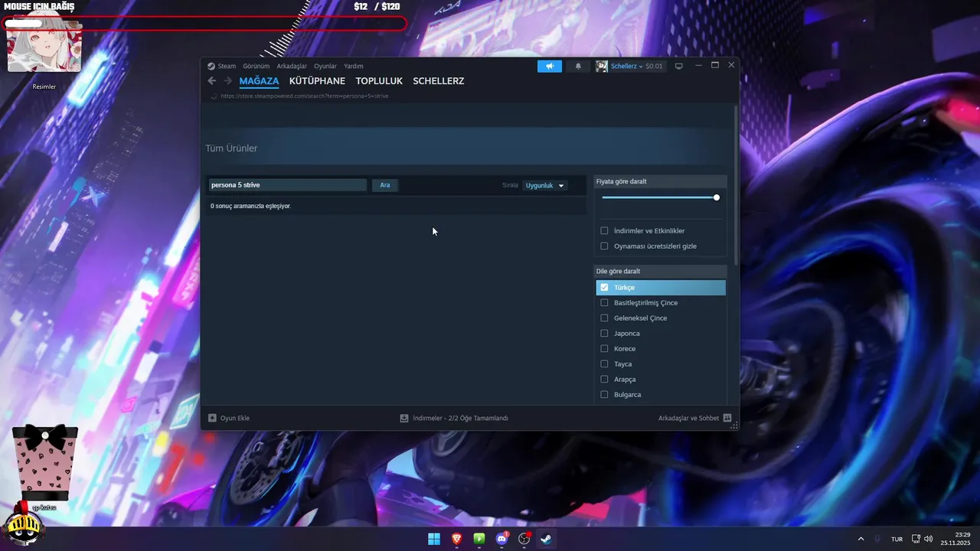Viewport: 980px width, 551px height.
Task: Click the Steam taskbar icon
Action: (547, 539)
